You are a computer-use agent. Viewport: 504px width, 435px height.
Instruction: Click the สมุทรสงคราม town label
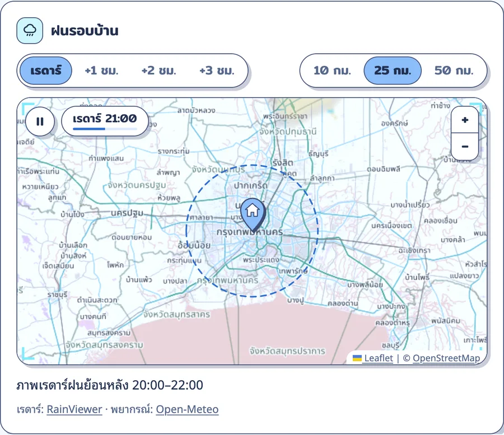tap(109, 333)
